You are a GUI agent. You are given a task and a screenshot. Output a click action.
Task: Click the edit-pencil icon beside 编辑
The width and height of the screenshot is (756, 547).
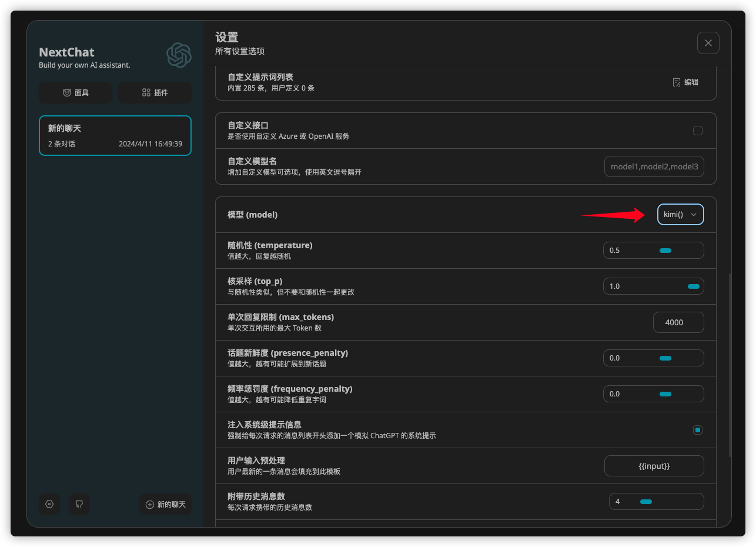[676, 82]
